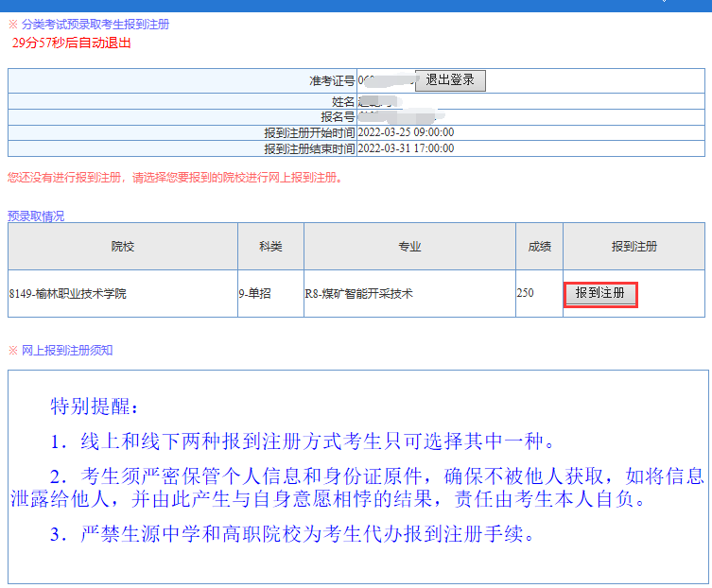The height and width of the screenshot is (588, 712).
Task: Select the 院校 column header
Action: 123,247
